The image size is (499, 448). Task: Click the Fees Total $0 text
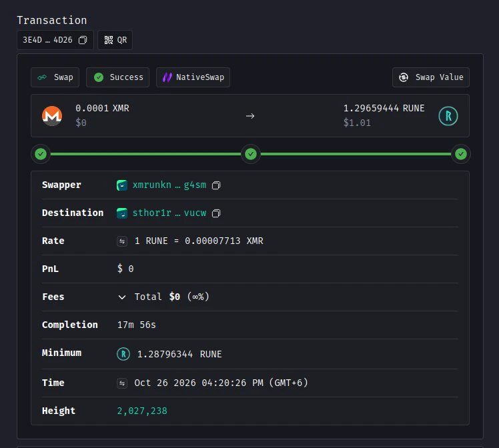pyautogui.click(x=157, y=297)
